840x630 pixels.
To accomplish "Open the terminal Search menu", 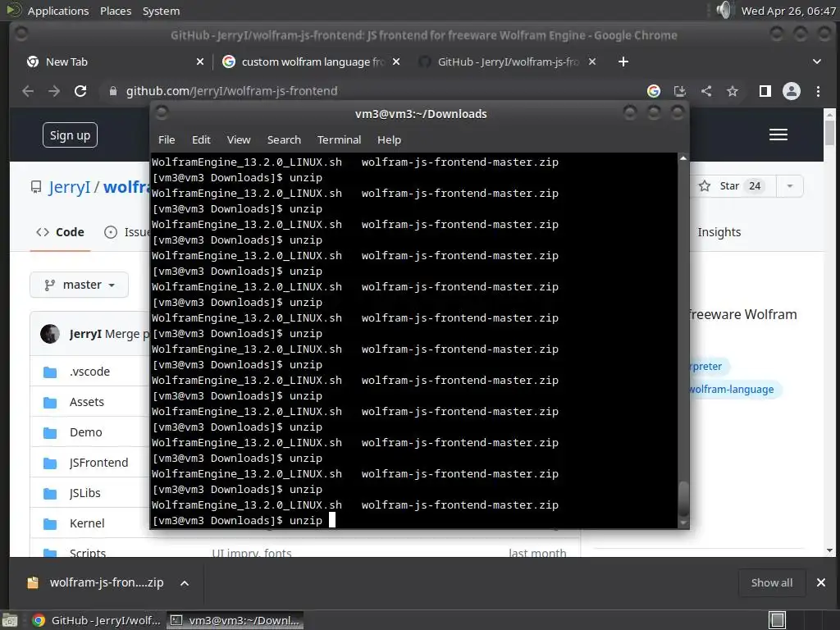I will tap(284, 139).
